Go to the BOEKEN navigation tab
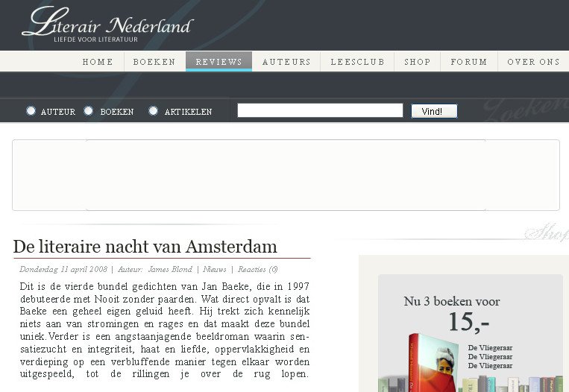The image size is (569, 392). point(154,62)
